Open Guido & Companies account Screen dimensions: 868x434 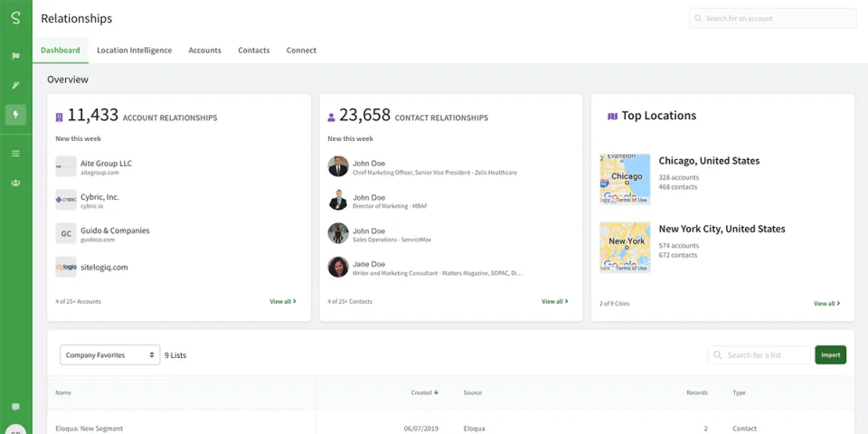click(x=115, y=231)
